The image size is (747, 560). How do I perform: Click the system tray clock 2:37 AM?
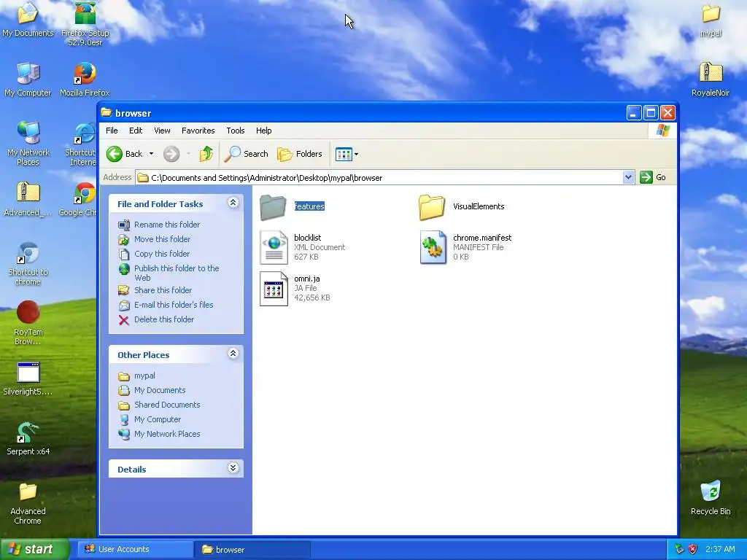click(720, 549)
